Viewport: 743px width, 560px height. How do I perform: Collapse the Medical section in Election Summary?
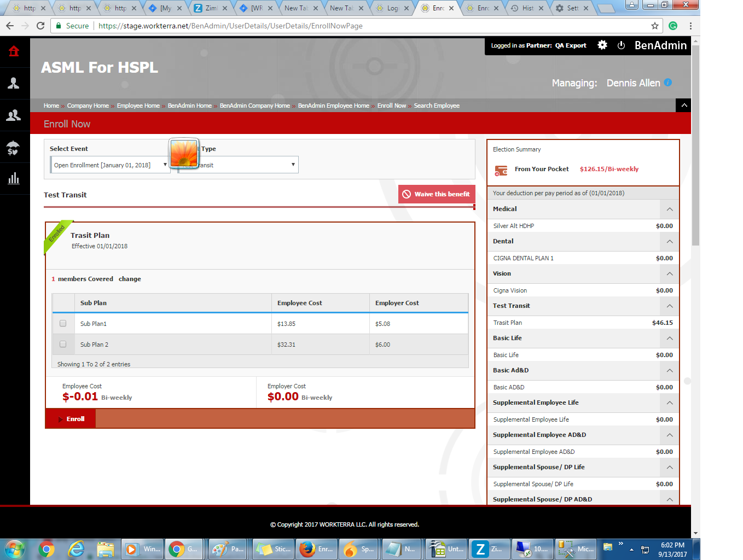670,209
